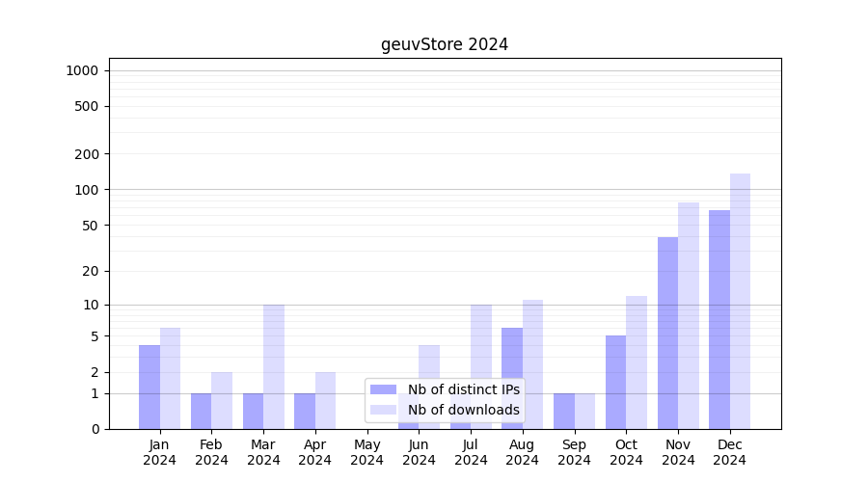Viewport: 868px width, 482px height.
Task: Click the November 2024 downloads bar
Action: coord(689,315)
